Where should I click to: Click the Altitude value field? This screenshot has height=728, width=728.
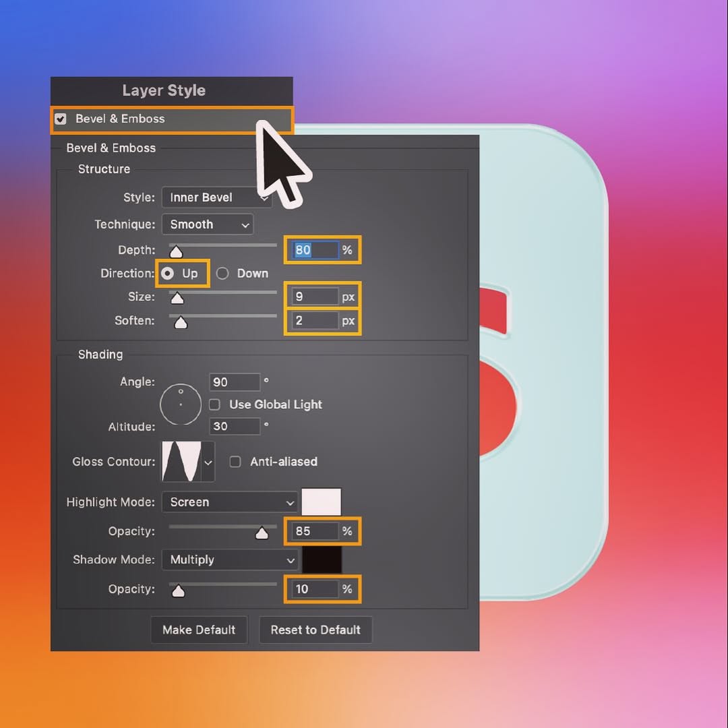[x=235, y=426]
